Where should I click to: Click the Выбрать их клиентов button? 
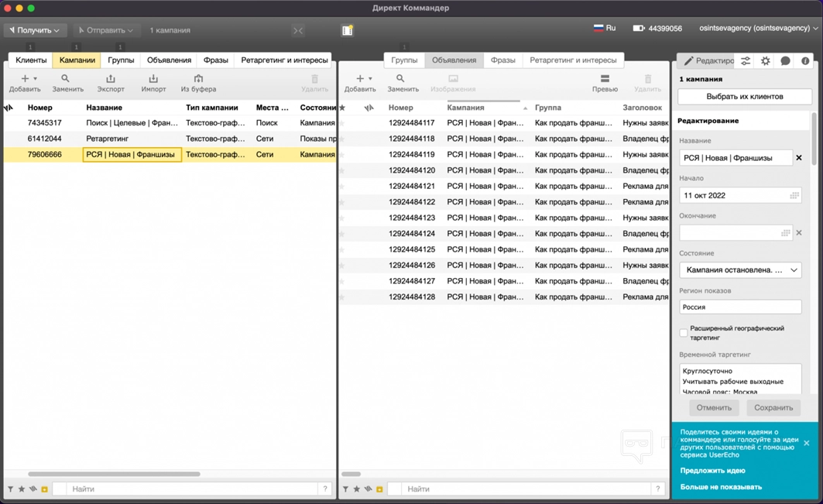click(745, 97)
